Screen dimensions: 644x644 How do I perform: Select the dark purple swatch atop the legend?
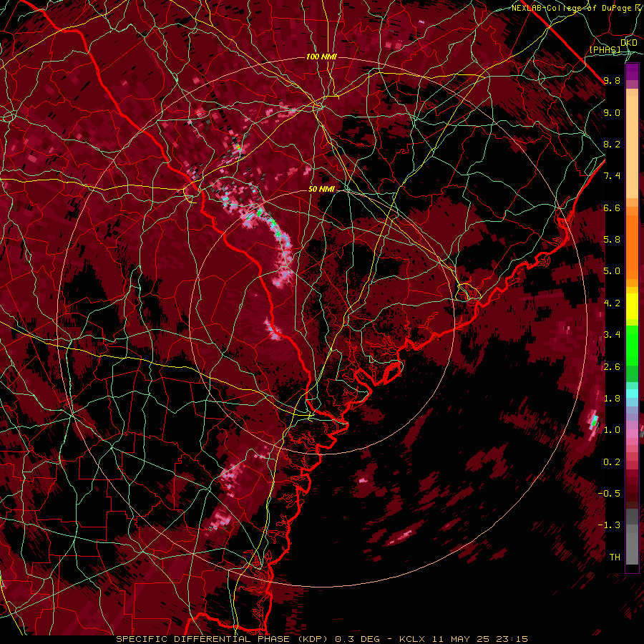632,72
